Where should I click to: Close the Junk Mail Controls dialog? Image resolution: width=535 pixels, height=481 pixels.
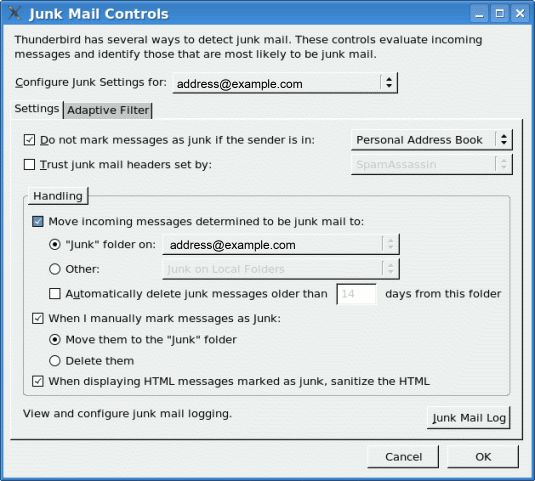tap(520, 14)
